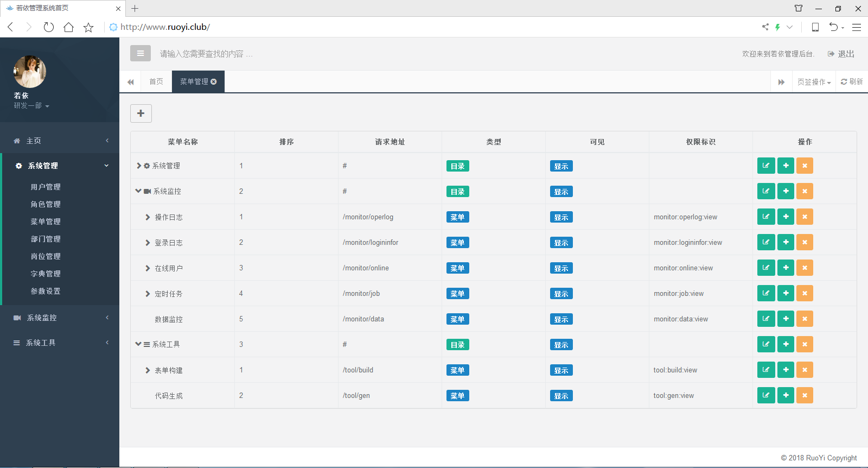Click the hamburger sidebar toggle button
The width and height of the screenshot is (868, 468).
[141, 53]
